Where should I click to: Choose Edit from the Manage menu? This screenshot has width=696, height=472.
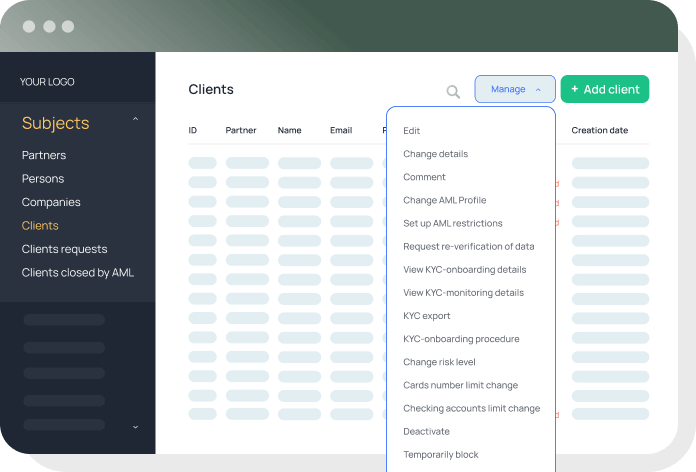click(411, 131)
